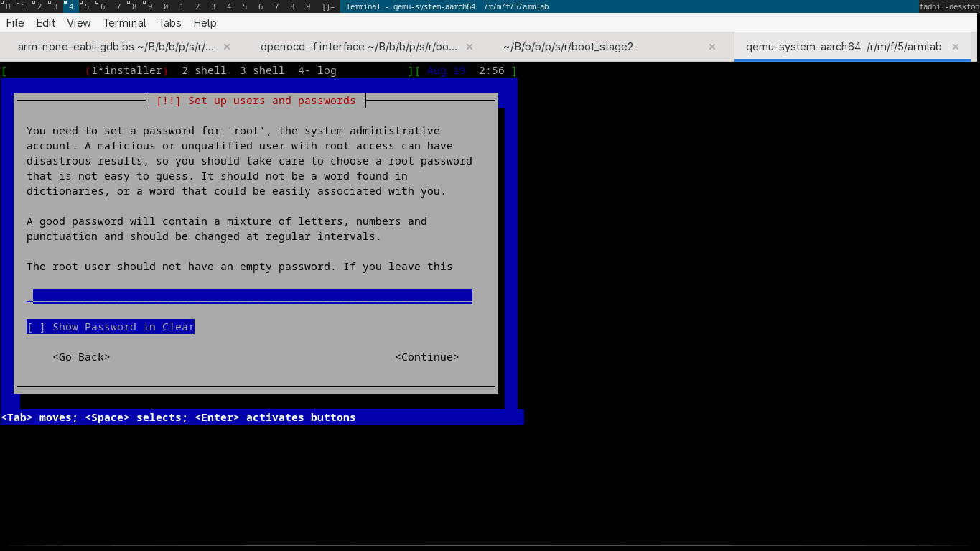Switch to highlighted workspace tag 4
The image size is (980, 551).
point(70,6)
